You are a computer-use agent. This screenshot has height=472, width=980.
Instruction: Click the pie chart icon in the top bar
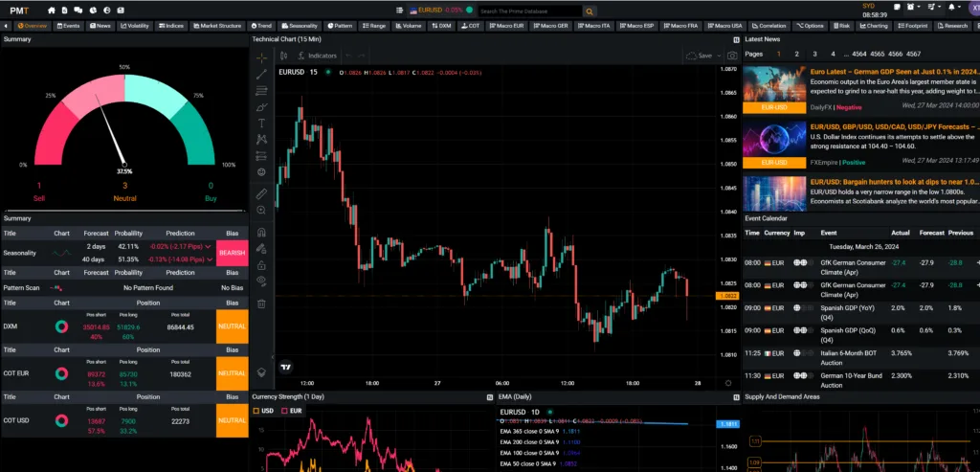coord(93,11)
